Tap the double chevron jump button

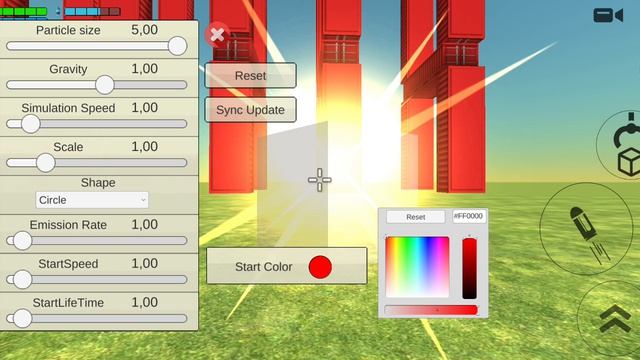coord(615,318)
